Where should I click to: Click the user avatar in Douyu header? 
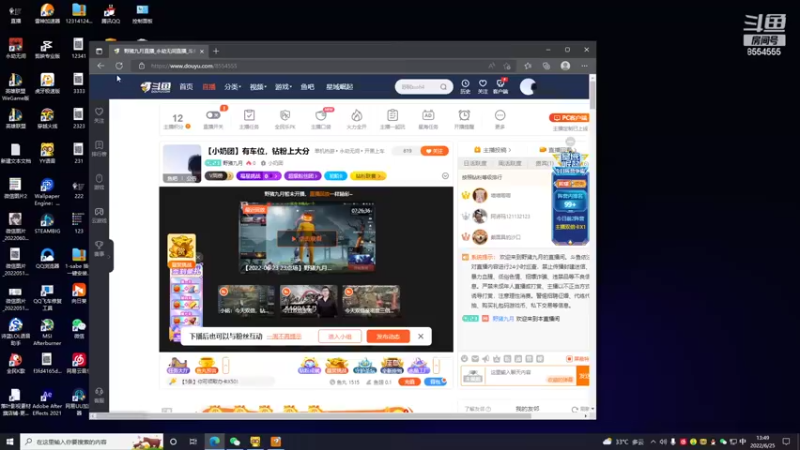(528, 87)
